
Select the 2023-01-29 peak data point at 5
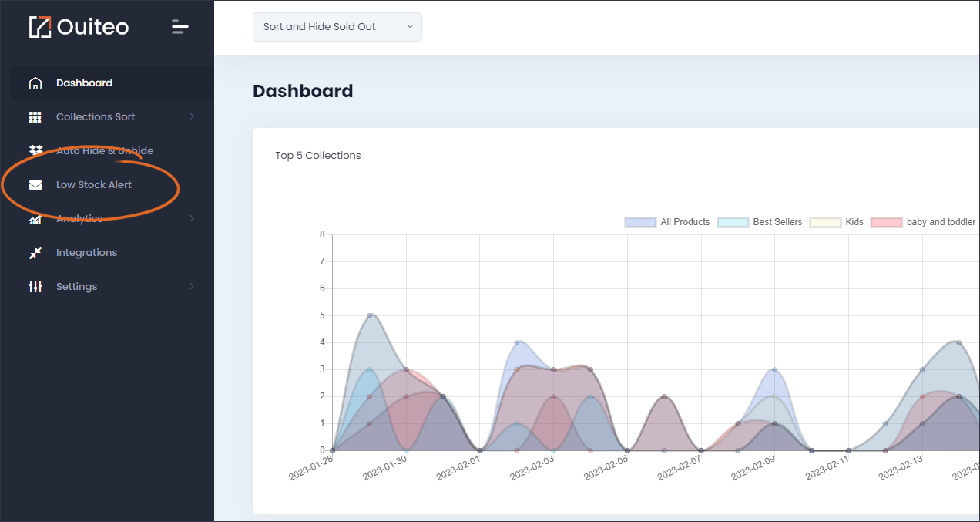point(370,315)
